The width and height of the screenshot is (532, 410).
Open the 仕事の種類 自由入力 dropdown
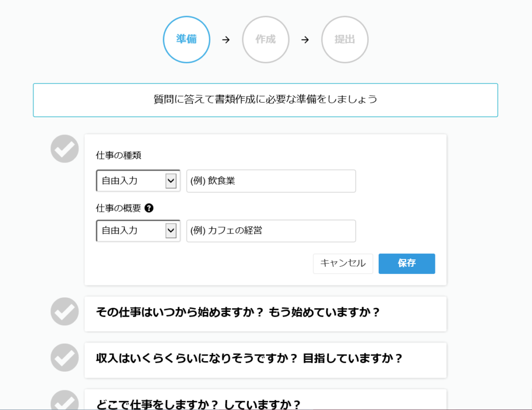pyautogui.click(x=138, y=181)
